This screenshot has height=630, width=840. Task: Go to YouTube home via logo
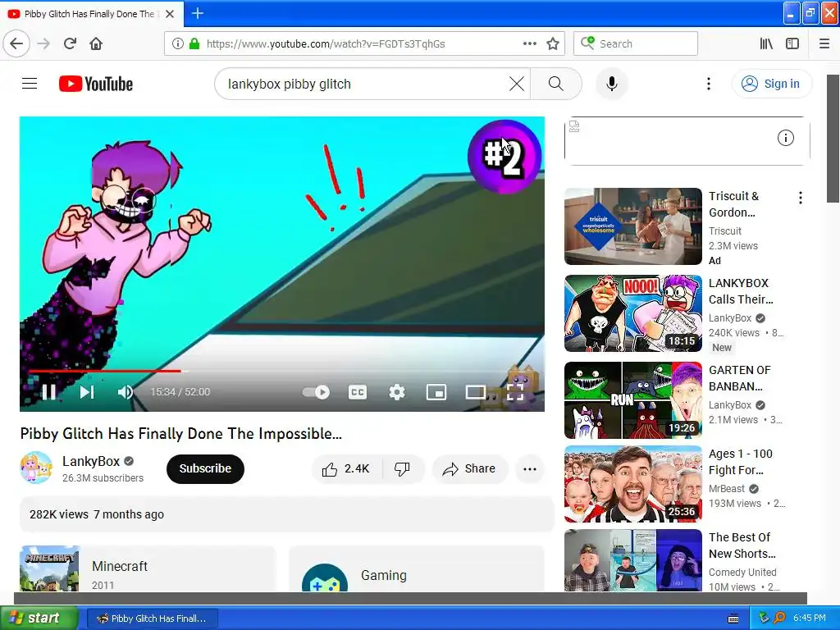(x=96, y=84)
